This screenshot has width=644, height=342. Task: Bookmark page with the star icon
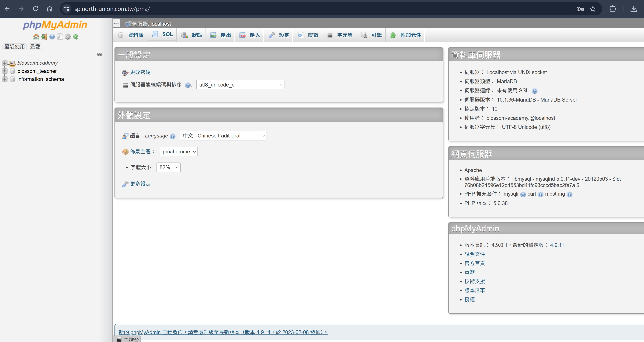pyautogui.click(x=593, y=9)
